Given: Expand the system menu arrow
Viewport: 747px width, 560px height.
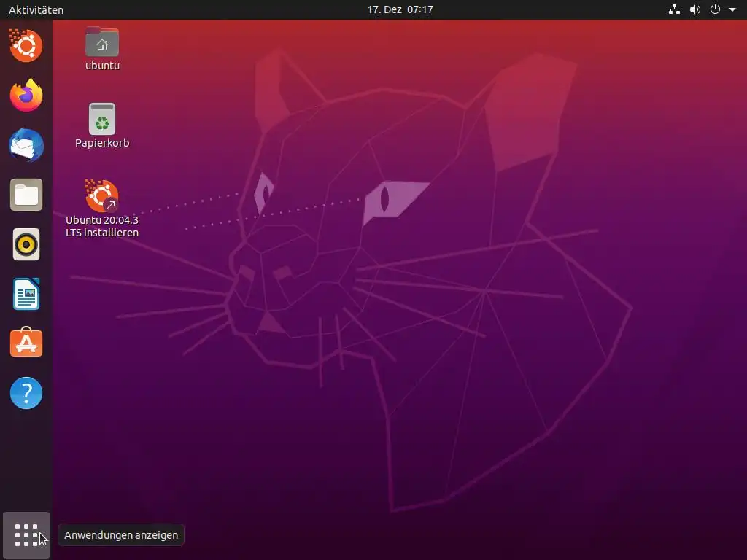Looking at the screenshot, I should 732,9.
